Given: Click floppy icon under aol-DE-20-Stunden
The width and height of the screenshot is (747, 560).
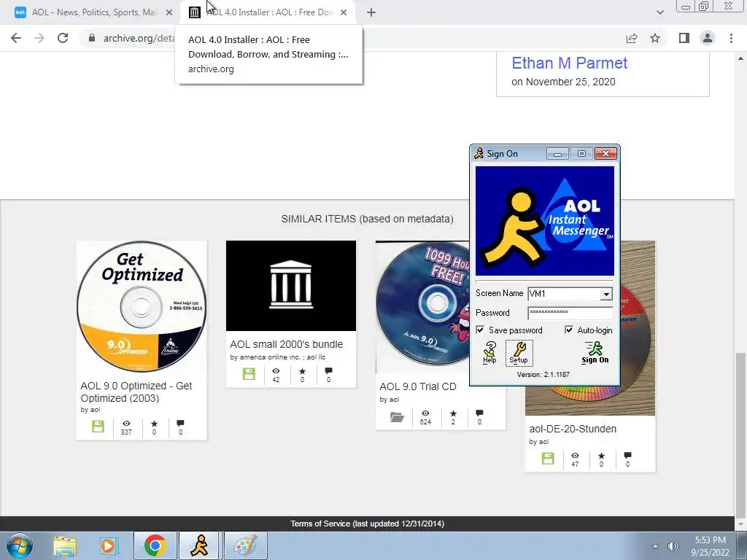Looking at the screenshot, I should tap(548, 459).
